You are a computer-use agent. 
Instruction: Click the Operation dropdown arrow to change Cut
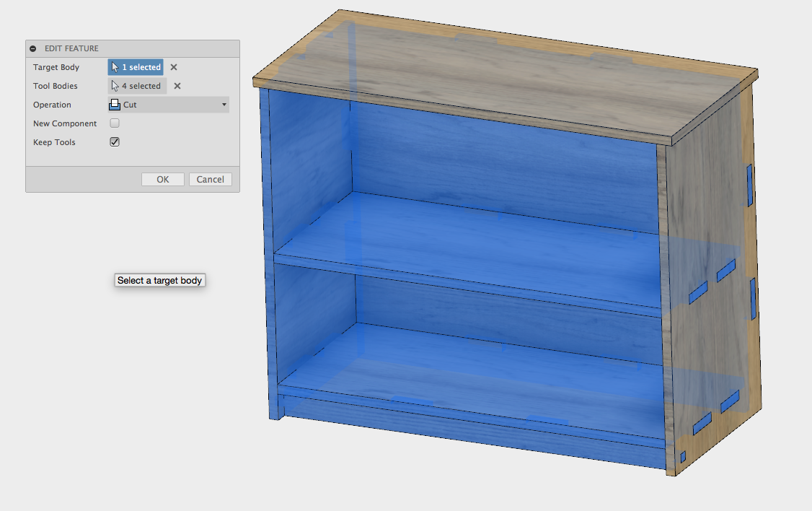224,104
